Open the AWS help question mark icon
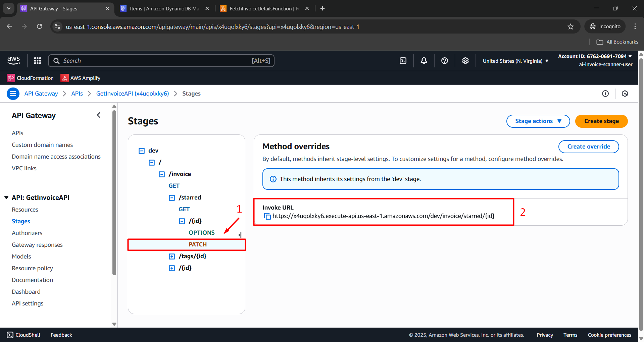This screenshot has width=644, height=342. click(445, 61)
